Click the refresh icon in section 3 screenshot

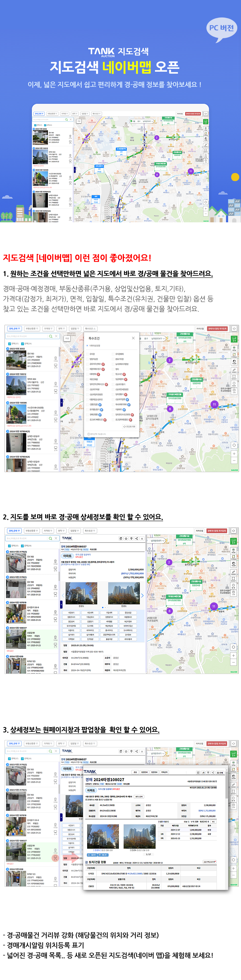click(234, 743)
